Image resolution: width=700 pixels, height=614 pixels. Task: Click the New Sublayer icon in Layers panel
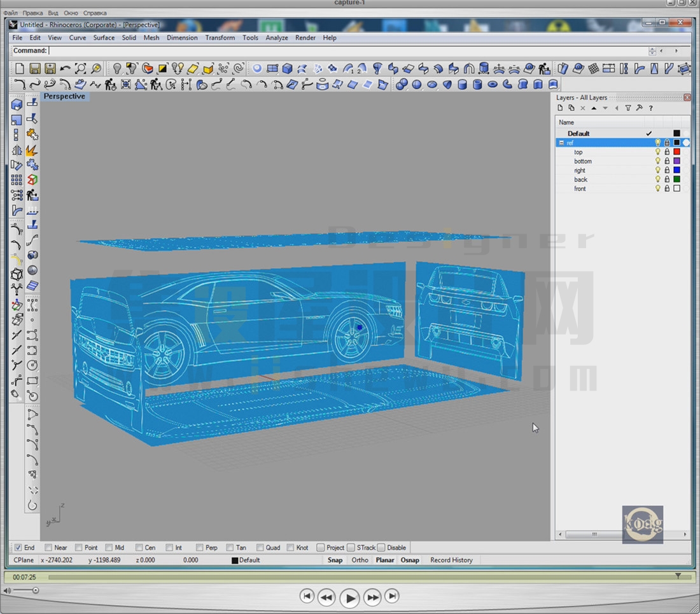[x=571, y=108]
